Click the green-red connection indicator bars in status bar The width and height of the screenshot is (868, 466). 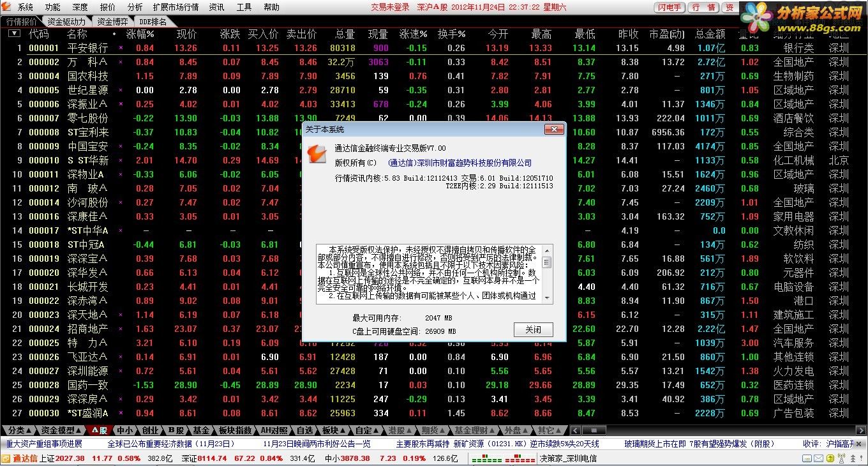click(x=504, y=458)
